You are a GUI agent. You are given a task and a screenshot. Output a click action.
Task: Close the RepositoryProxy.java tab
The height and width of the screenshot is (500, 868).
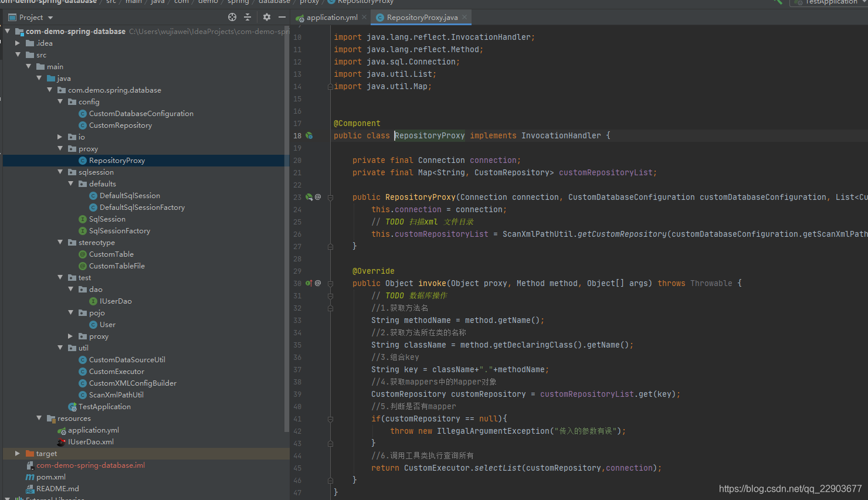coord(464,17)
